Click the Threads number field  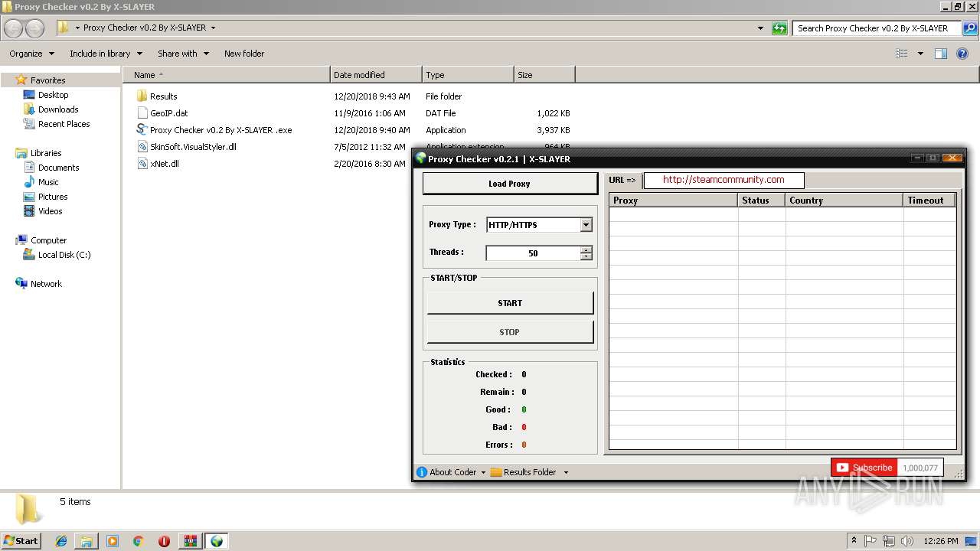point(533,253)
